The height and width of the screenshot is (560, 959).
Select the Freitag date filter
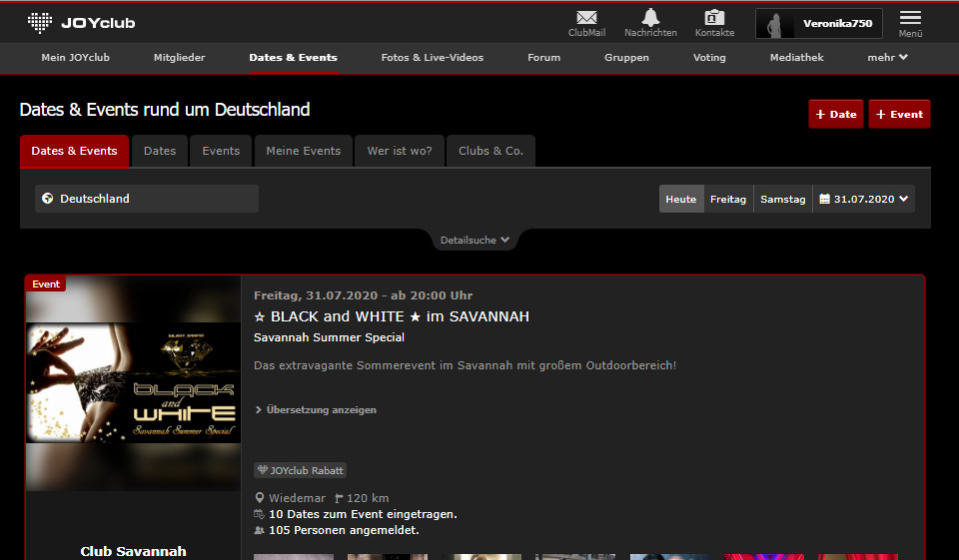(728, 199)
